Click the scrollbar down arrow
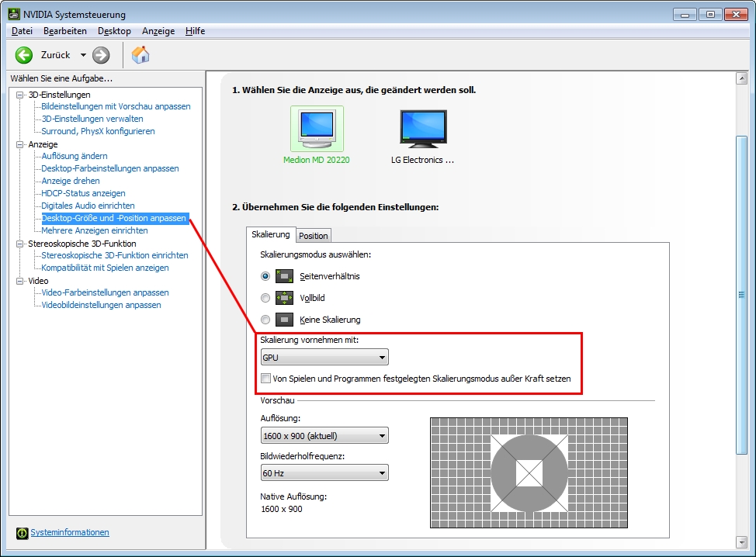The height and width of the screenshot is (557, 756). (741, 542)
